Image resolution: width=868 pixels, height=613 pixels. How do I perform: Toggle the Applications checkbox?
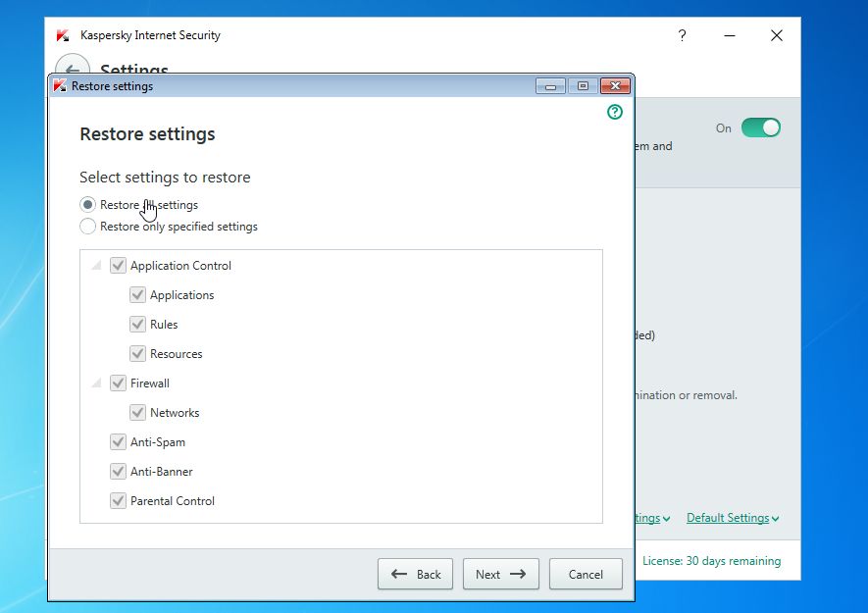[138, 294]
